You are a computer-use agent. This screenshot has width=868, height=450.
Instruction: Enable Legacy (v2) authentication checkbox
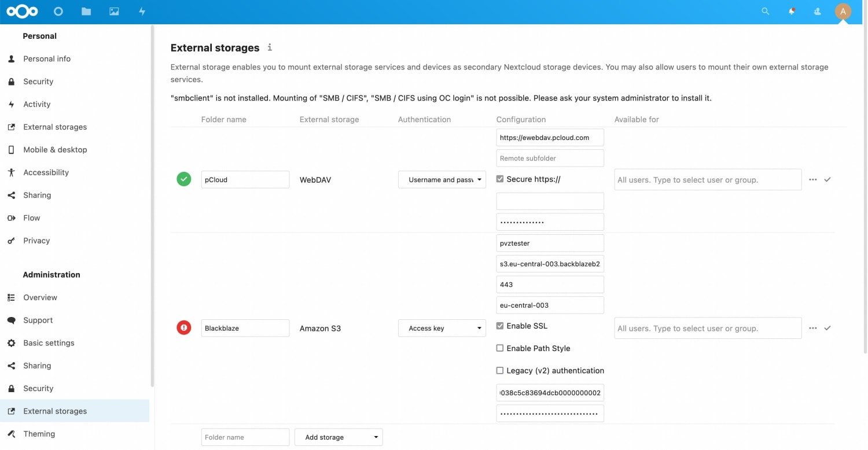tap(500, 371)
